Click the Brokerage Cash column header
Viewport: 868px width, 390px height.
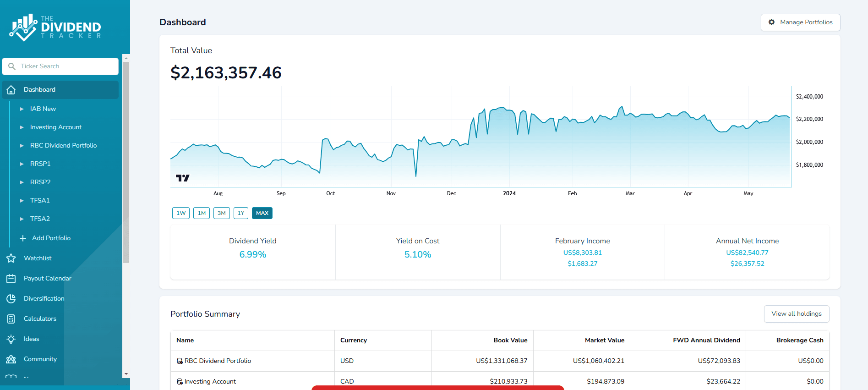[x=800, y=341]
